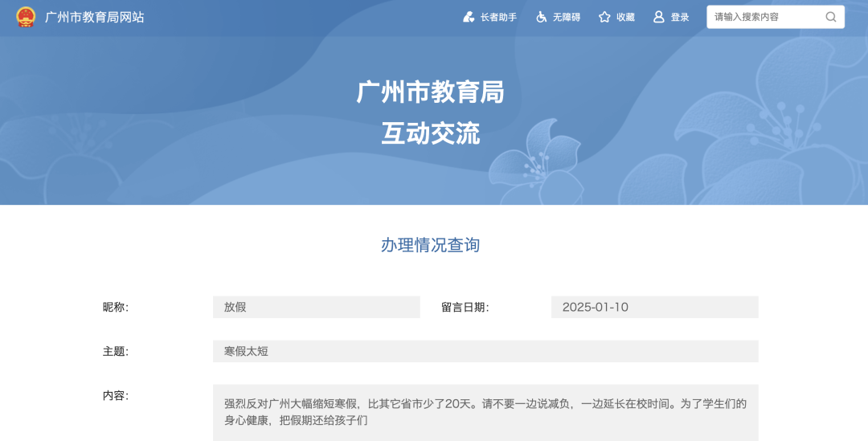The height and width of the screenshot is (441, 868).
Task: Click the user profile icon for 登录
Action: click(659, 17)
